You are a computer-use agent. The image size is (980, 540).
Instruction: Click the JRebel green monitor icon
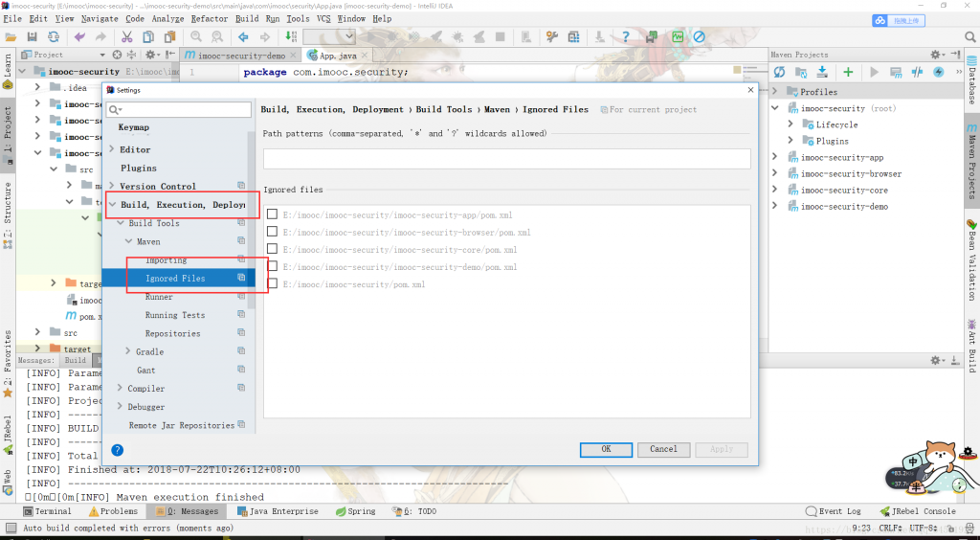679,37
